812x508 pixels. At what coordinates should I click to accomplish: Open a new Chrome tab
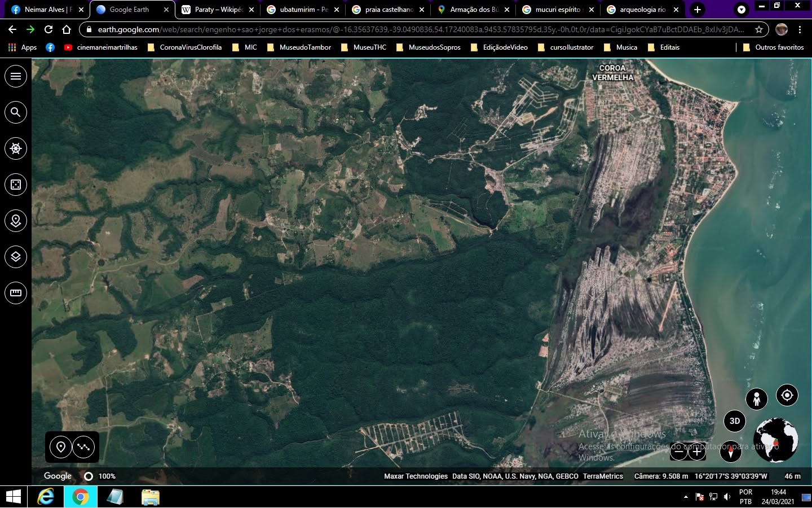point(698,10)
